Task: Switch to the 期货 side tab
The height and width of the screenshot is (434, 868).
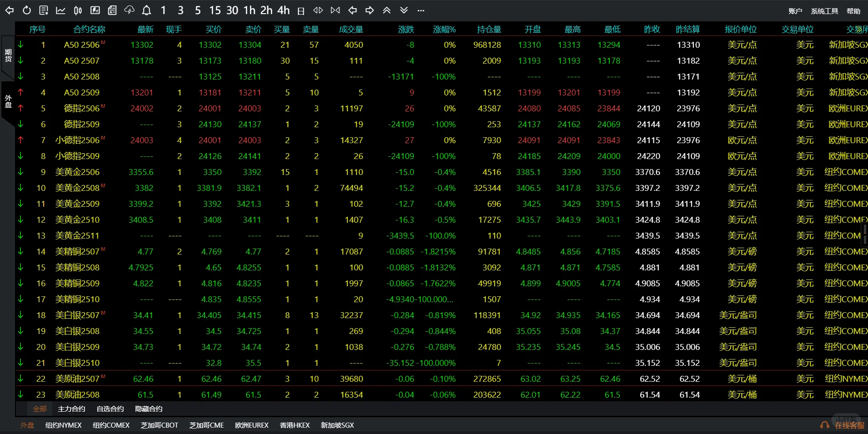Action: [8, 55]
